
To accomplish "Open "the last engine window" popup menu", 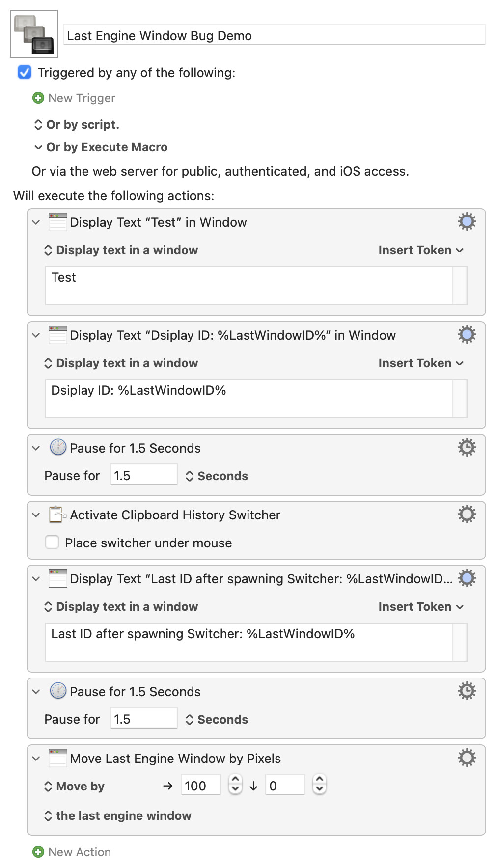I will click(118, 816).
